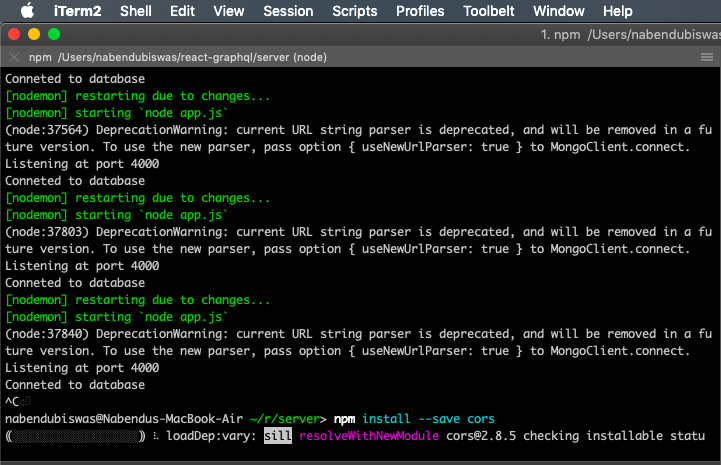Click 'nabendubiswas@Nabendus-MacBook-Air' prompt text
The width and height of the screenshot is (721, 465).
(x=124, y=419)
